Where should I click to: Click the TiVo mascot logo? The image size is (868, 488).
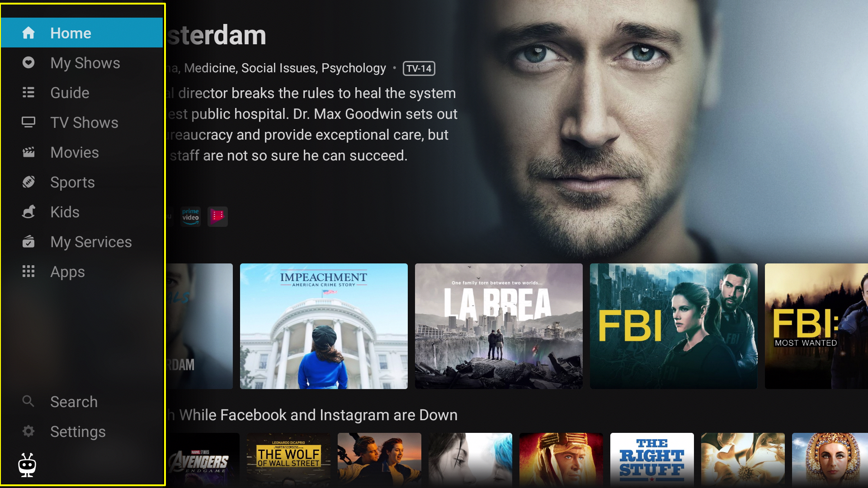(x=27, y=465)
